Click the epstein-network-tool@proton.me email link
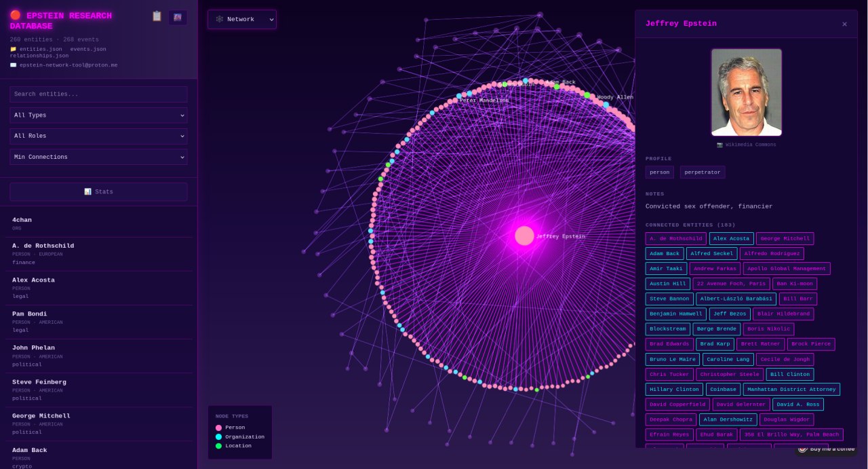This screenshot has height=469, width=868. tap(68, 65)
